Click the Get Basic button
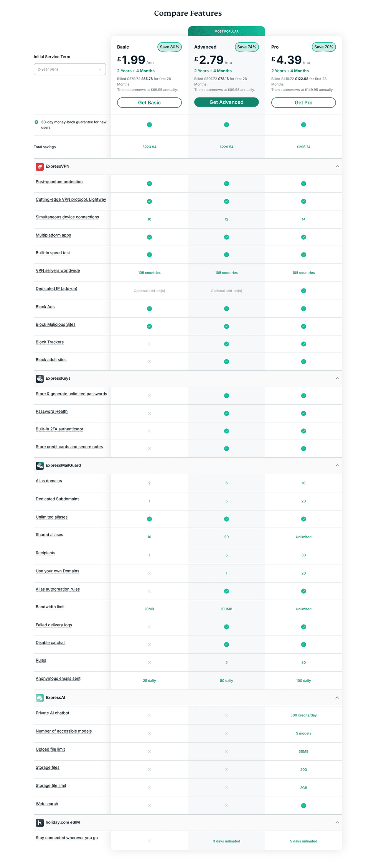The height and width of the screenshot is (868, 376). pos(149,103)
